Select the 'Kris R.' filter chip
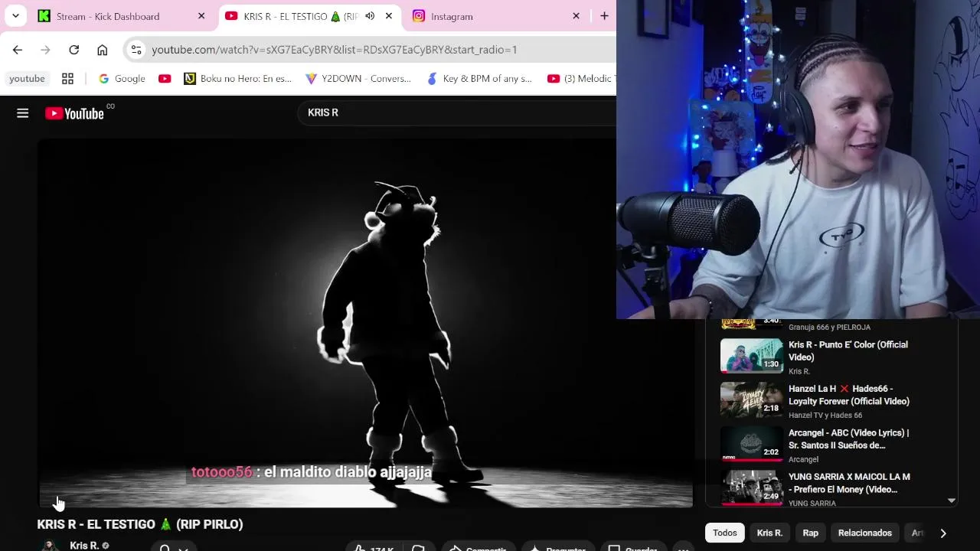 point(769,533)
